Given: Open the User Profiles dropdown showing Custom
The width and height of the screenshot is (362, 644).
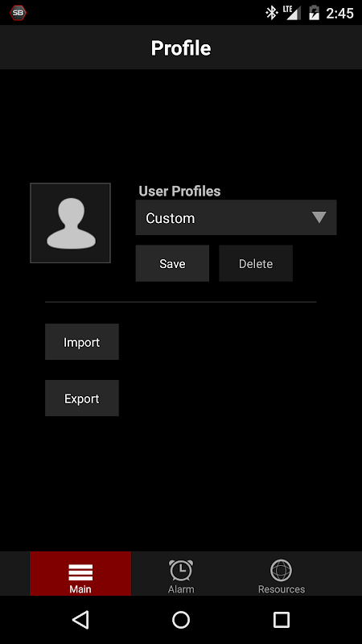Looking at the screenshot, I should pos(236,217).
